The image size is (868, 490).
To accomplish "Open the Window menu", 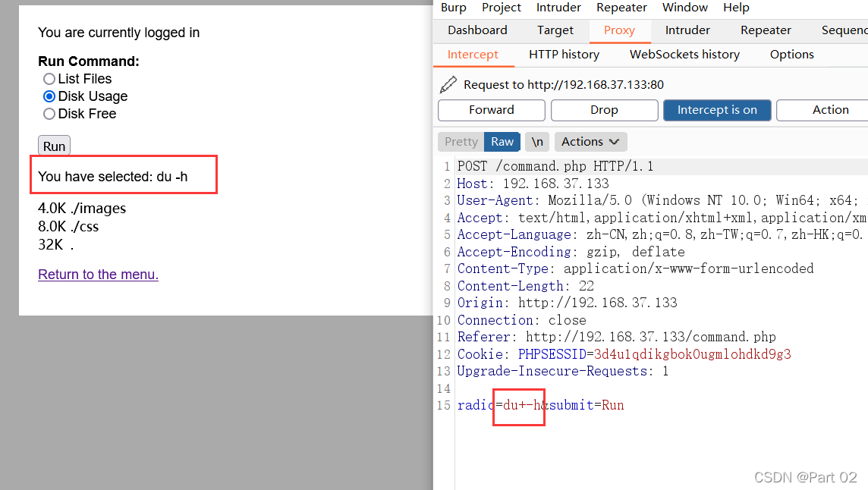I will pos(685,7).
